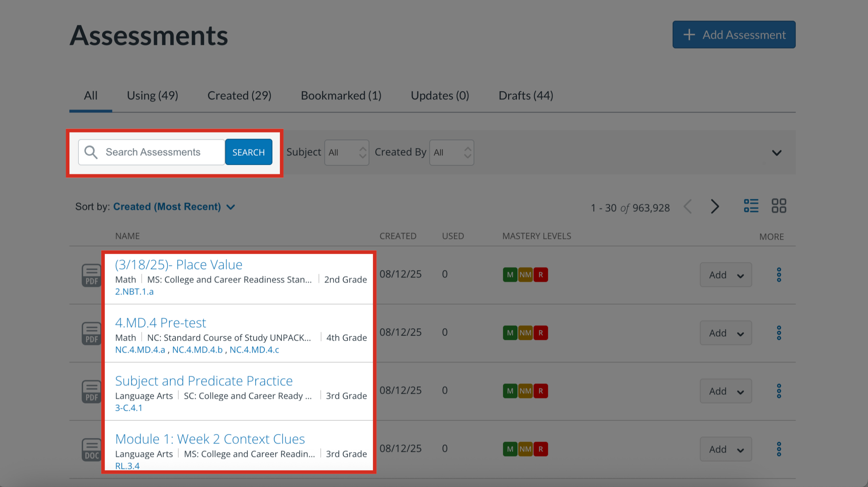
Task: Switch to the Drafts (44) tab
Action: coord(526,95)
